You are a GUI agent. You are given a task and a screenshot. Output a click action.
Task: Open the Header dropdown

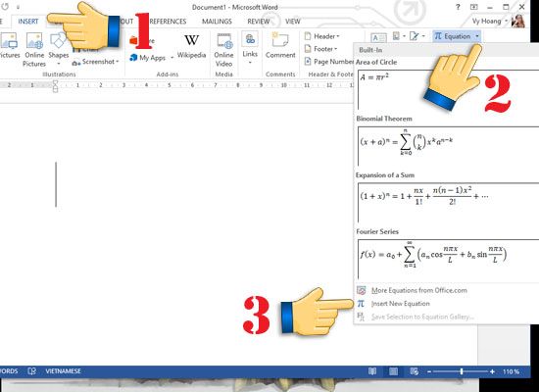pyautogui.click(x=321, y=36)
